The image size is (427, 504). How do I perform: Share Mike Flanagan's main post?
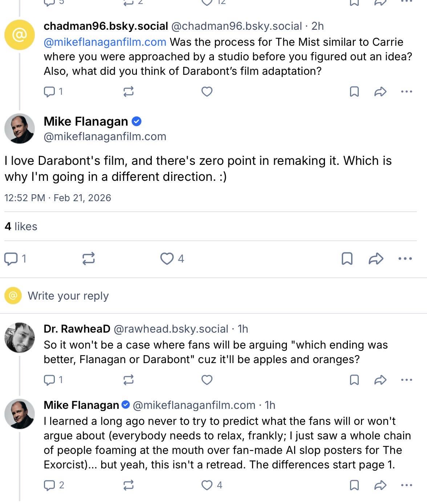tap(376, 259)
